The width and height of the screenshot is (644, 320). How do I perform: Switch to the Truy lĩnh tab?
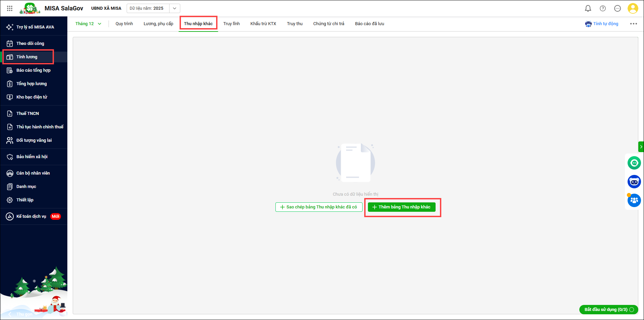coord(232,24)
